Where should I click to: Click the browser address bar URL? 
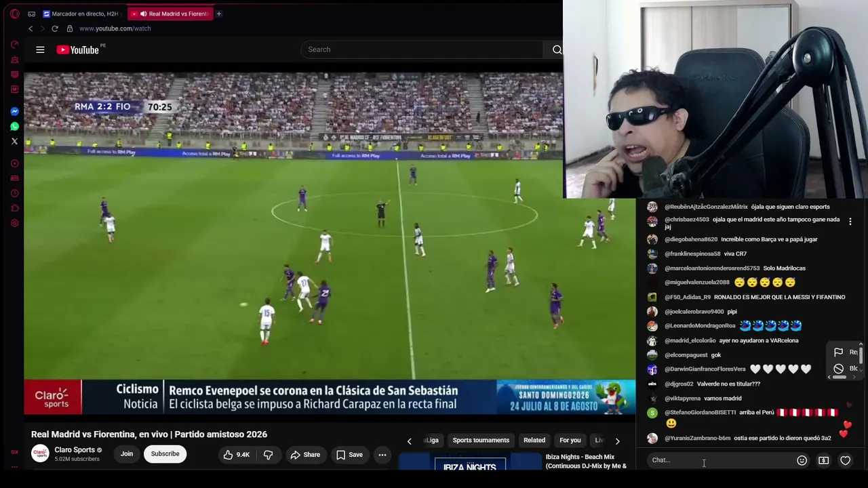click(115, 28)
